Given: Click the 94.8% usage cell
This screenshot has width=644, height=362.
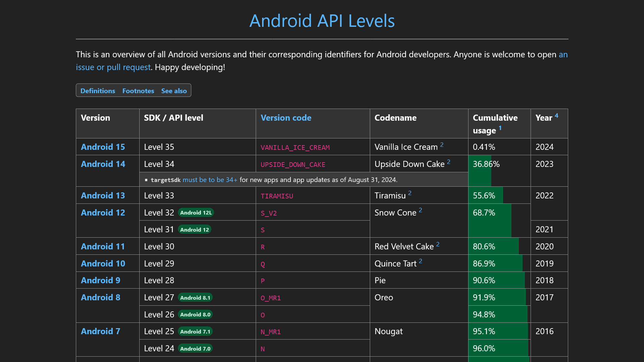Looking at the screenshot, I should click(499, 314).
